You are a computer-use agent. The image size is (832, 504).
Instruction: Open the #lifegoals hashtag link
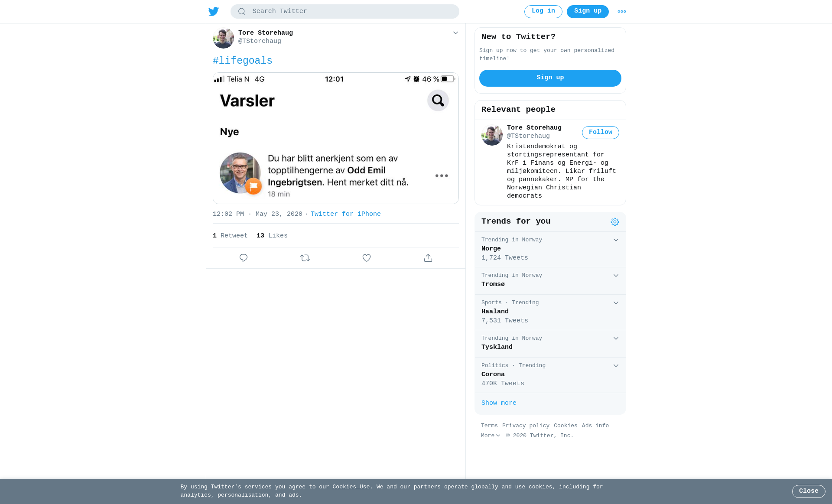coord(243,61)
